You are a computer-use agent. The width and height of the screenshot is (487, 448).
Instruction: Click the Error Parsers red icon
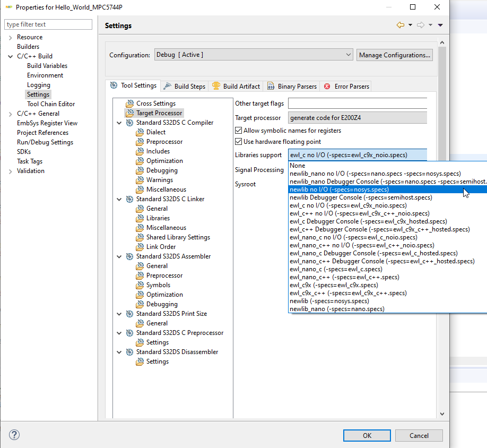[327, 87]
